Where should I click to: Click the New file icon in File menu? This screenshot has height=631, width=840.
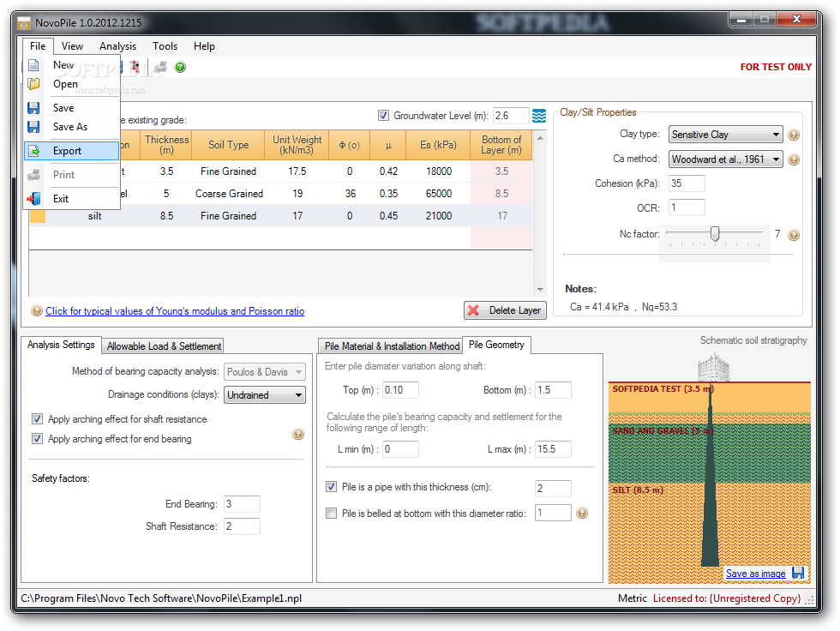(x=33, y=65)
